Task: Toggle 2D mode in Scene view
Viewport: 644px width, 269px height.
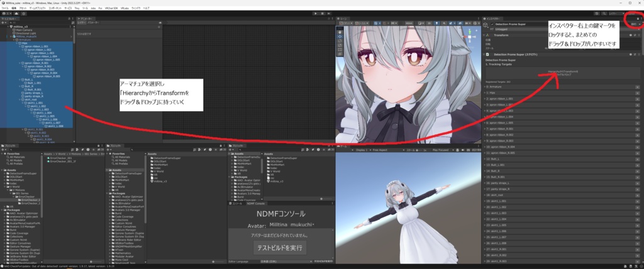Action: (429, 23)
